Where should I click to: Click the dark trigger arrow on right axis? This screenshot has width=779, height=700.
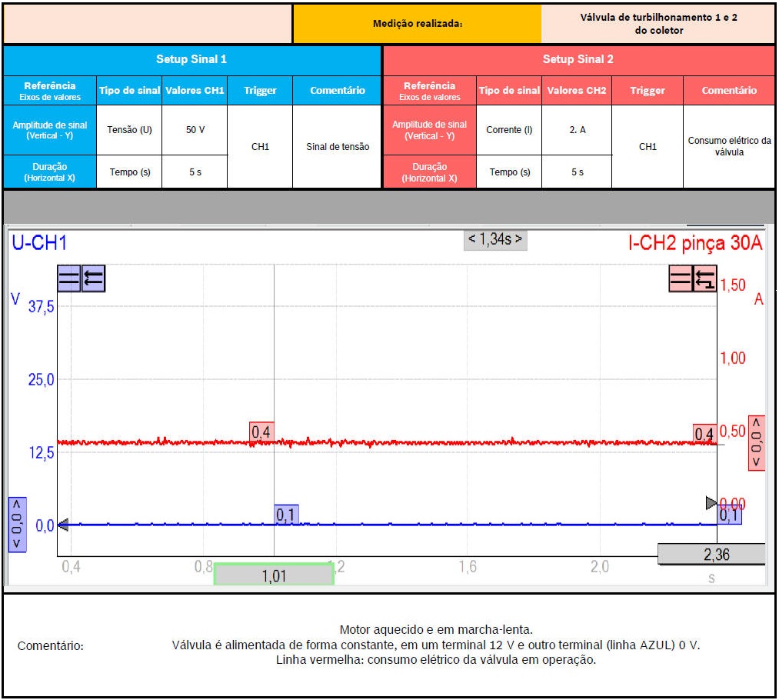pyautogui.click(x=711, y=503)
